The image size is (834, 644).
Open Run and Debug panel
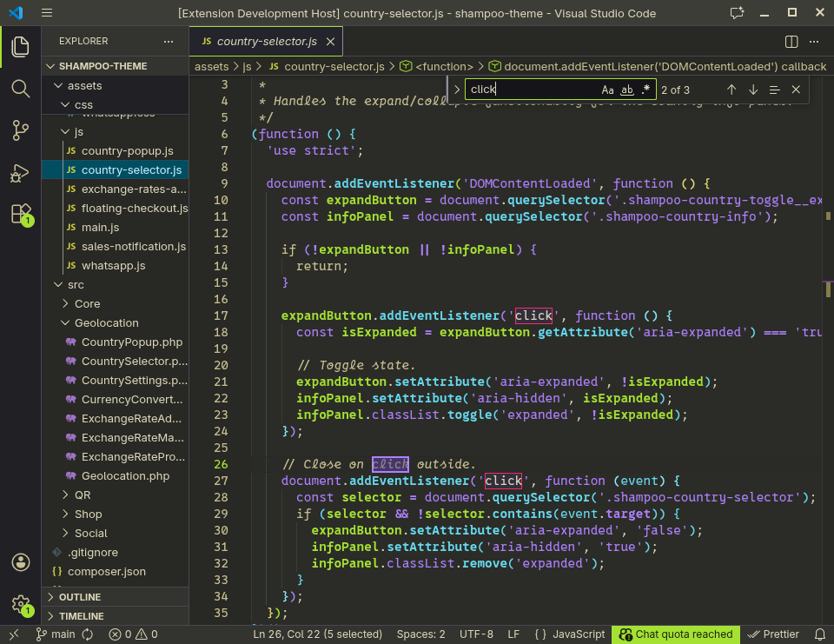point(21,171)
